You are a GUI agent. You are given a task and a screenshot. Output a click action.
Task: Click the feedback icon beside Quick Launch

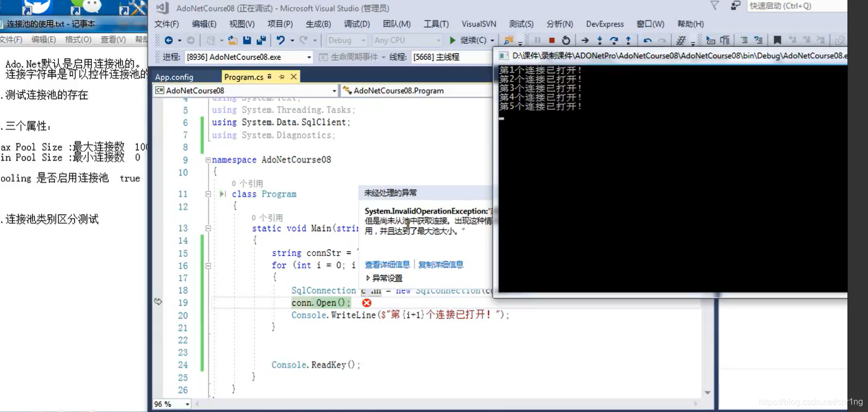point(735,6)
